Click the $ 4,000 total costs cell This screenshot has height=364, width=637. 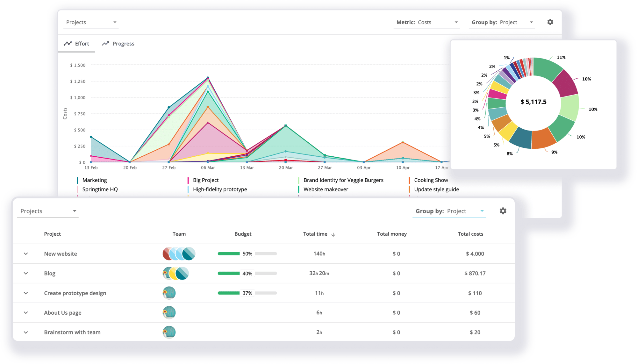coord(475,254)
